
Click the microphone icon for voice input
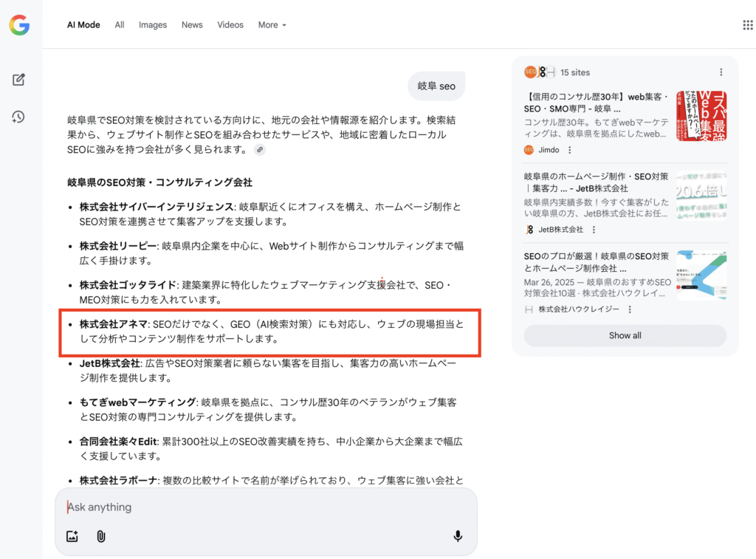point(457,537)
